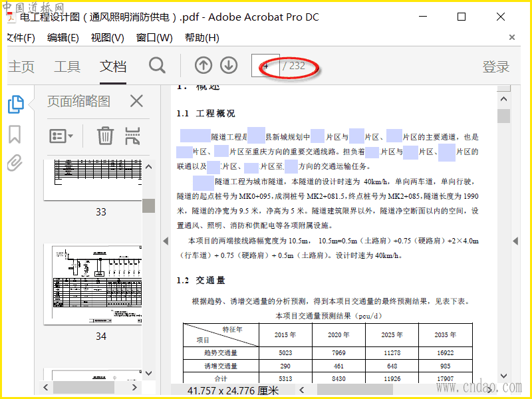Click thumbnail panel scroll right arrow

(x=134, y=387)
